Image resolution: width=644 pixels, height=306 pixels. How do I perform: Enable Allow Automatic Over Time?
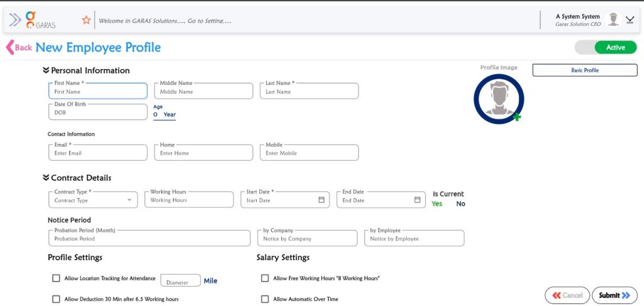click(x=265, y=299)
